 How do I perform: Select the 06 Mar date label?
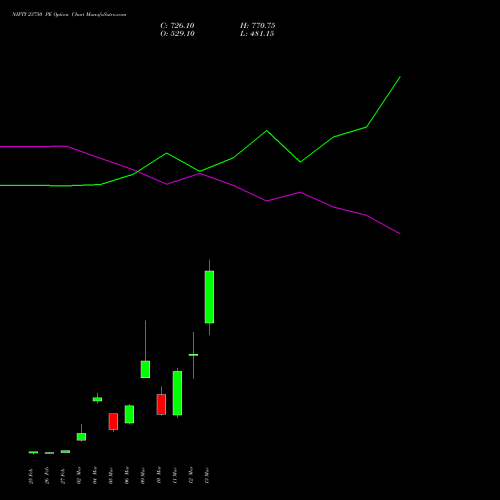pos(127,475)
